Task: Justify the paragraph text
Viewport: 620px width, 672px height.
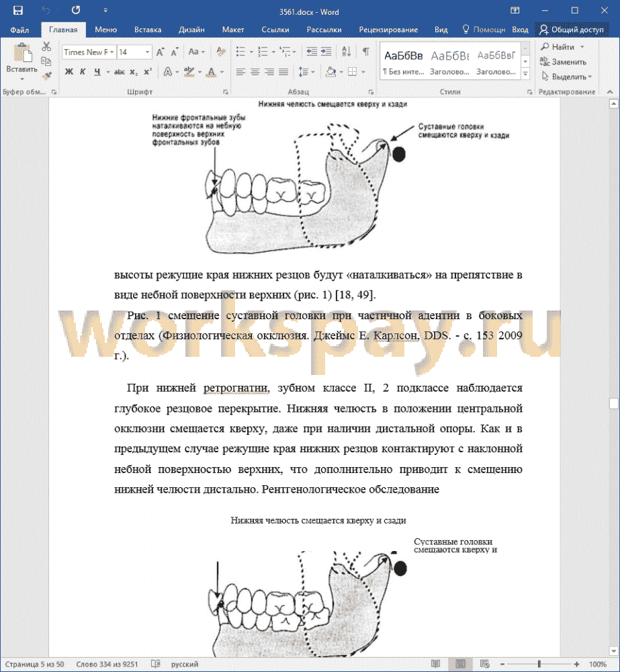Action: tap(283, 72)
